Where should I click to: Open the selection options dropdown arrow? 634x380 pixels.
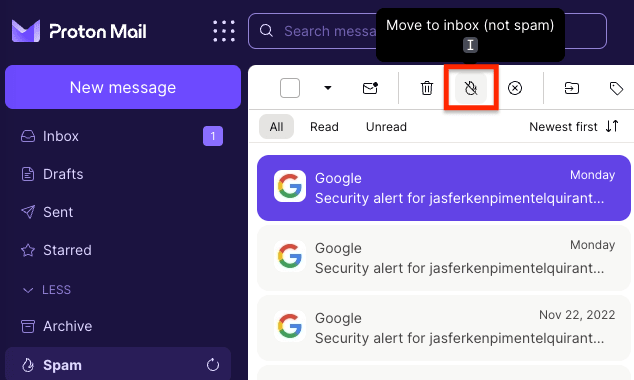(328, 88)
